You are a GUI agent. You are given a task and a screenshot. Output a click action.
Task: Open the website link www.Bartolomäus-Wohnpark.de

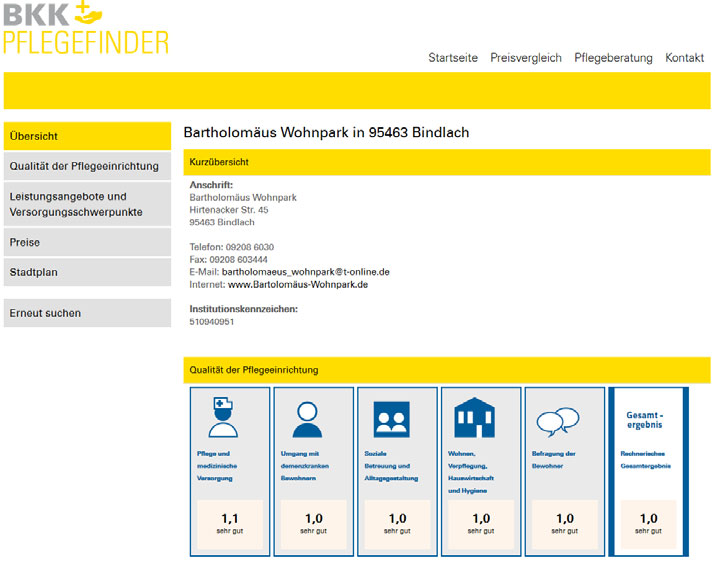298,285
